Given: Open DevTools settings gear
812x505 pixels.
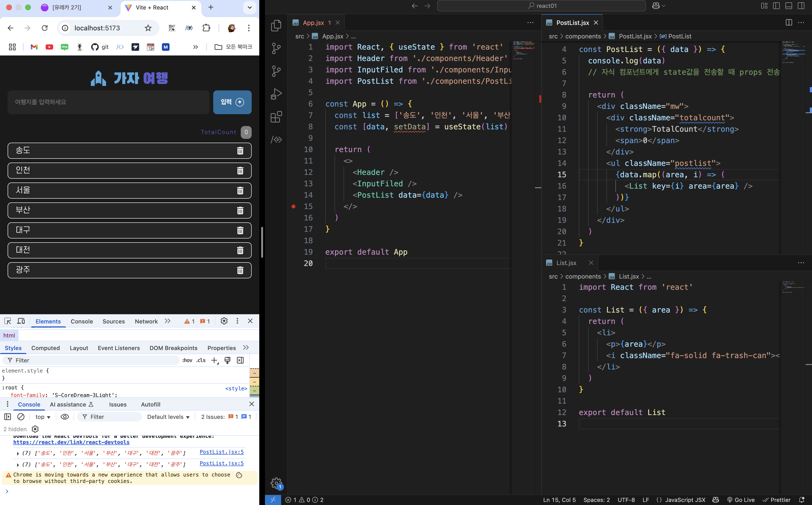Looking at the screenshot, I should tap(224, 321).
